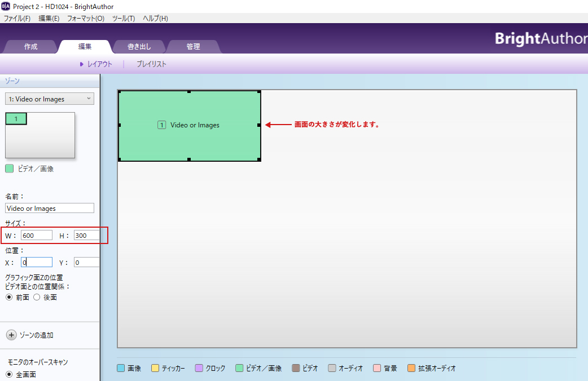
Task: Click the ティッカー yellow legend swatch
Action: 155,368
